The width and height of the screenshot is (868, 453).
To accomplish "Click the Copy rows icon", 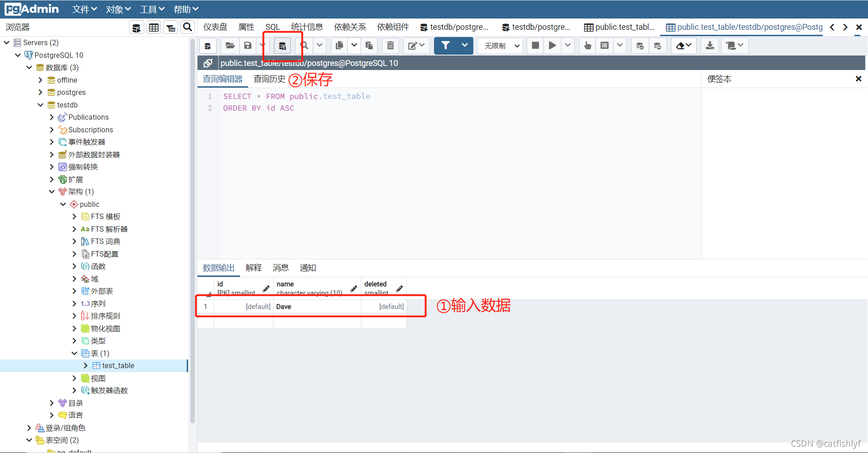I will [x=340, y=46].
